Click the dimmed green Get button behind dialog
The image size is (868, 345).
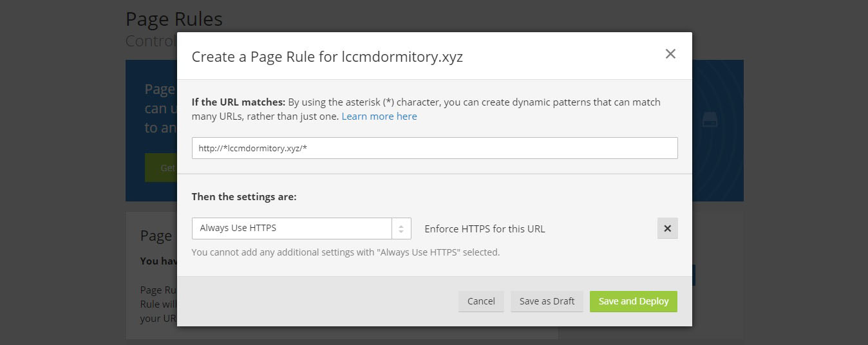[x=161, y=167]
